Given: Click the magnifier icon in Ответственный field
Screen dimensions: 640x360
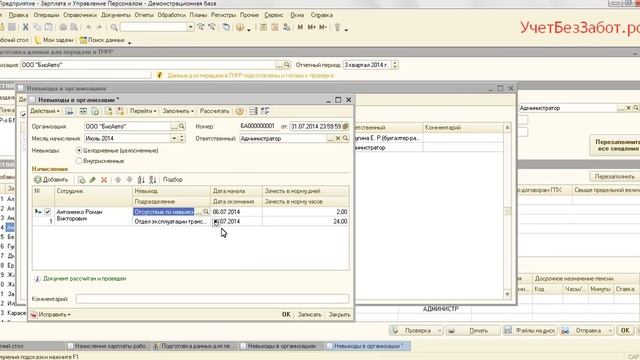Looking at the screenshot, I should (345, 138).
